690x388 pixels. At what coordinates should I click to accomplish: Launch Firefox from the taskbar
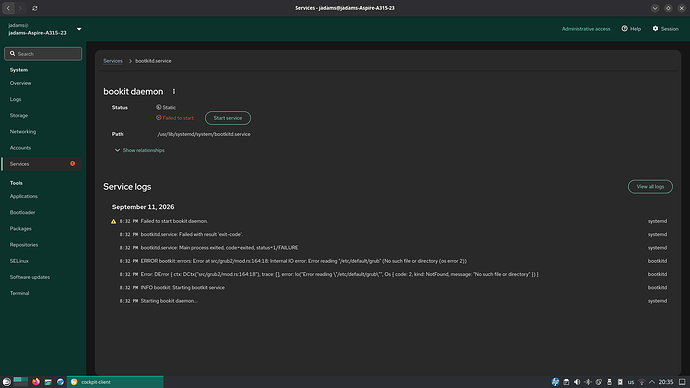36,382
